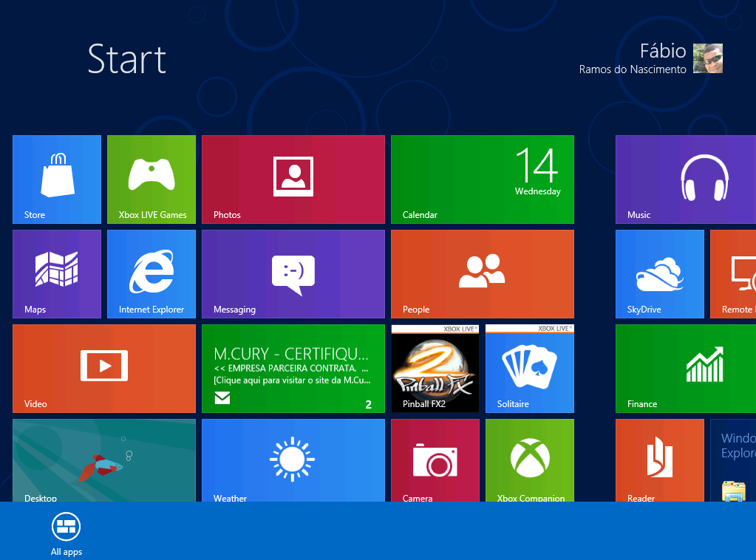Open the Finance tile
This screenshot has height=560, width=756.
point(686,368)
